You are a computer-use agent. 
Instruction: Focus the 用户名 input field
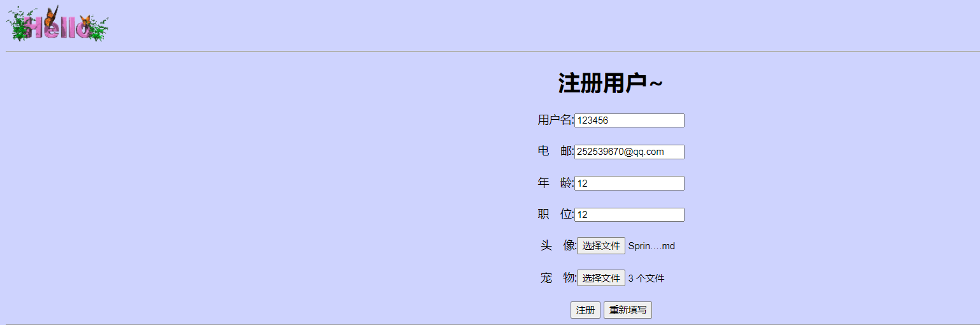click(x=629, y=120)
